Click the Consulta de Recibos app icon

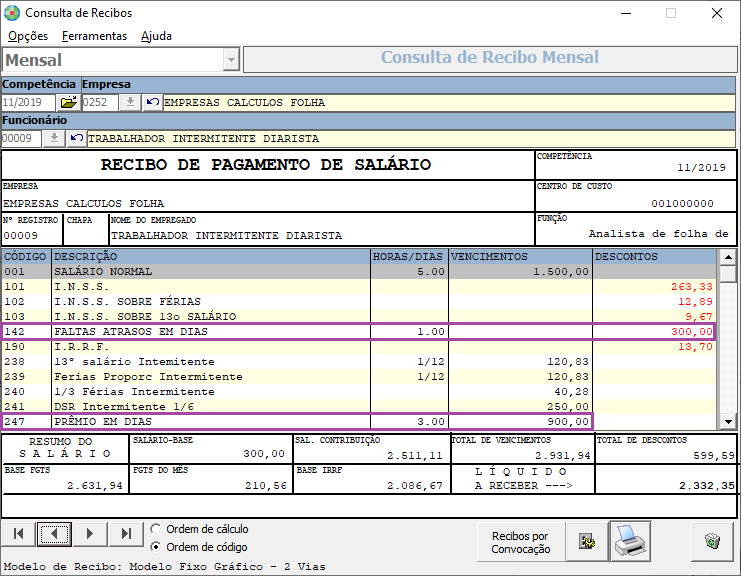12,13
